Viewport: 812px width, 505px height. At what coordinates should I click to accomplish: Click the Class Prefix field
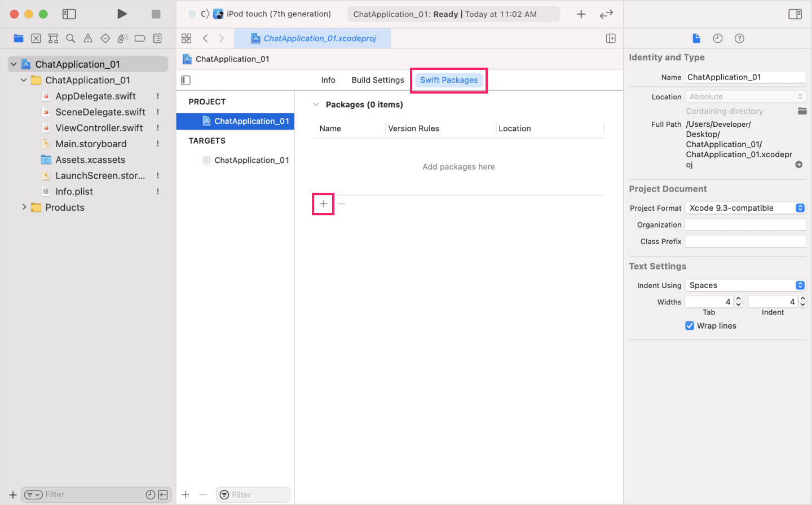pos(745,241)
